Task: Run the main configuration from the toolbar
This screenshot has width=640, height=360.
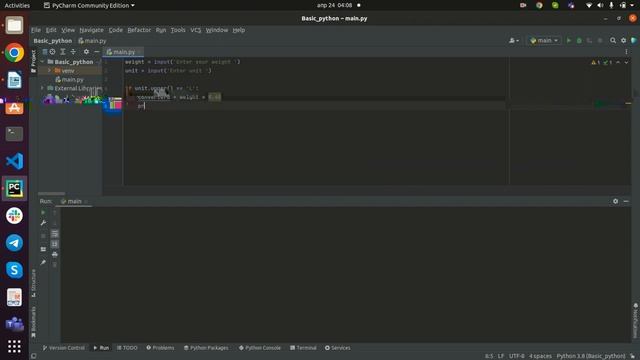Action: coord(569,40)
